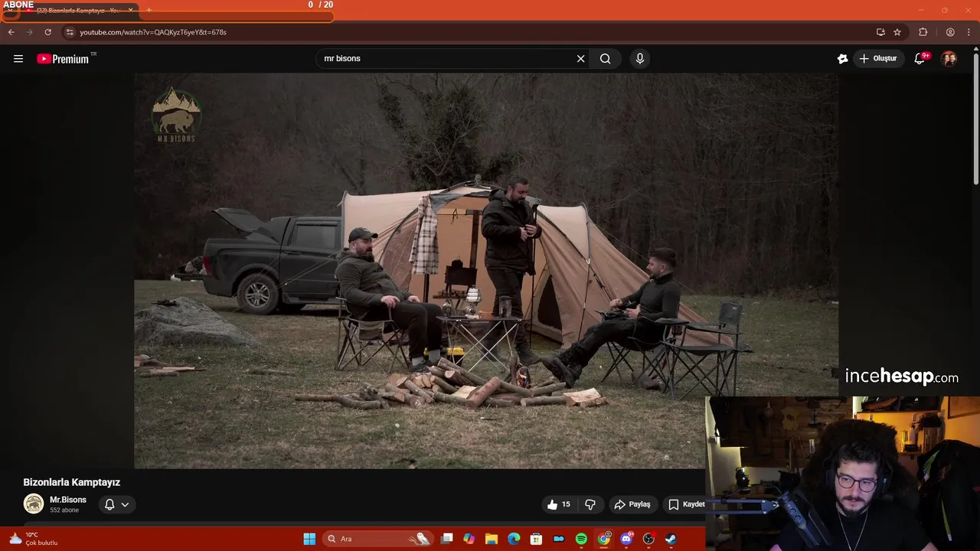Open Steam from the taskbar
This screenshot has width=980, height=551.
click(671, 539)
